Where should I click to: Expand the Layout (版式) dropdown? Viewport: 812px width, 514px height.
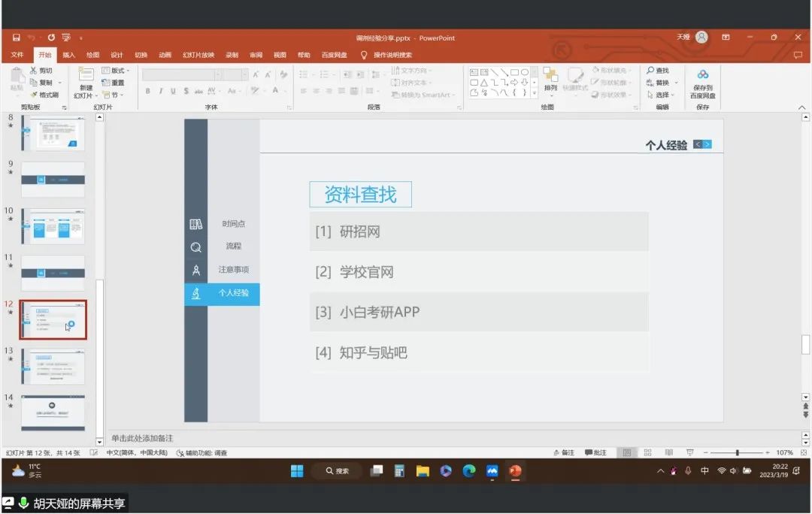116,71
